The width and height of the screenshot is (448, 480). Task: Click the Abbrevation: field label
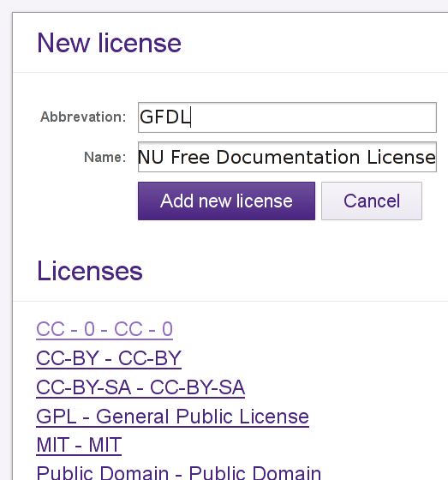[83, 117]
